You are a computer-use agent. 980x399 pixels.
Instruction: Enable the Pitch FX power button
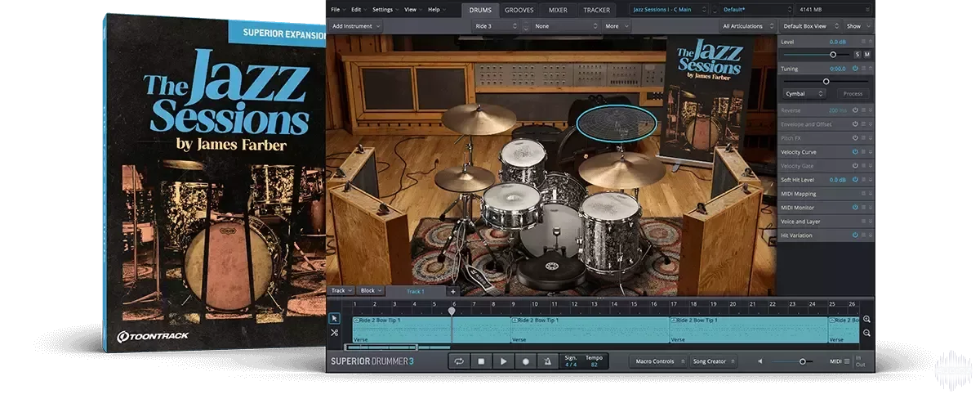click(856, 138)
